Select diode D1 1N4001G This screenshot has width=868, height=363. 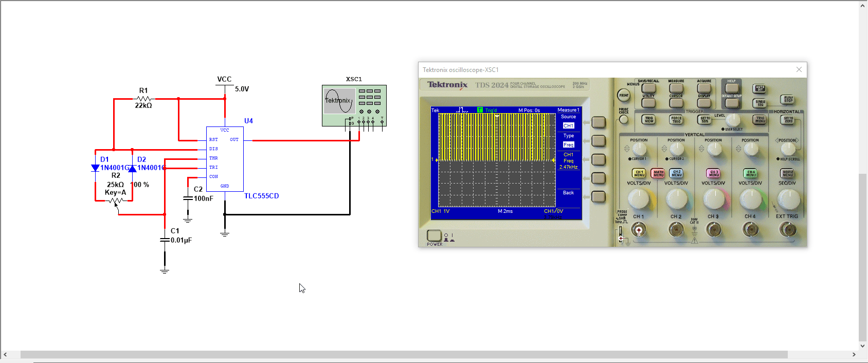click(95, 168)
